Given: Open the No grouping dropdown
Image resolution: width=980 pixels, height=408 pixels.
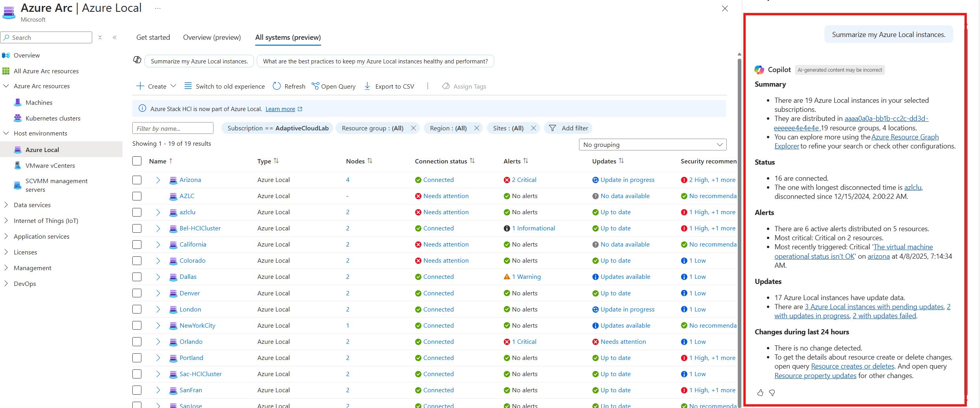Looking at the screenshot, I should point(652,145).
